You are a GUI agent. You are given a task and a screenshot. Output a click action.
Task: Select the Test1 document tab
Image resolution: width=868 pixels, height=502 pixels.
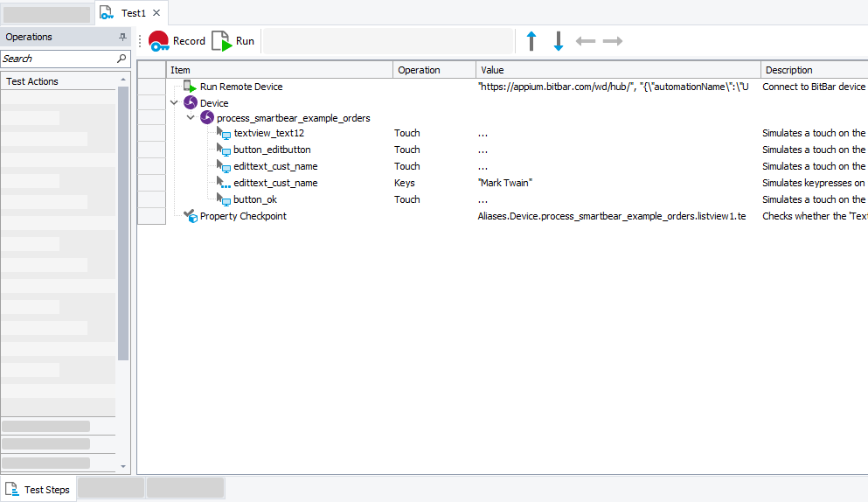(133, 13)
